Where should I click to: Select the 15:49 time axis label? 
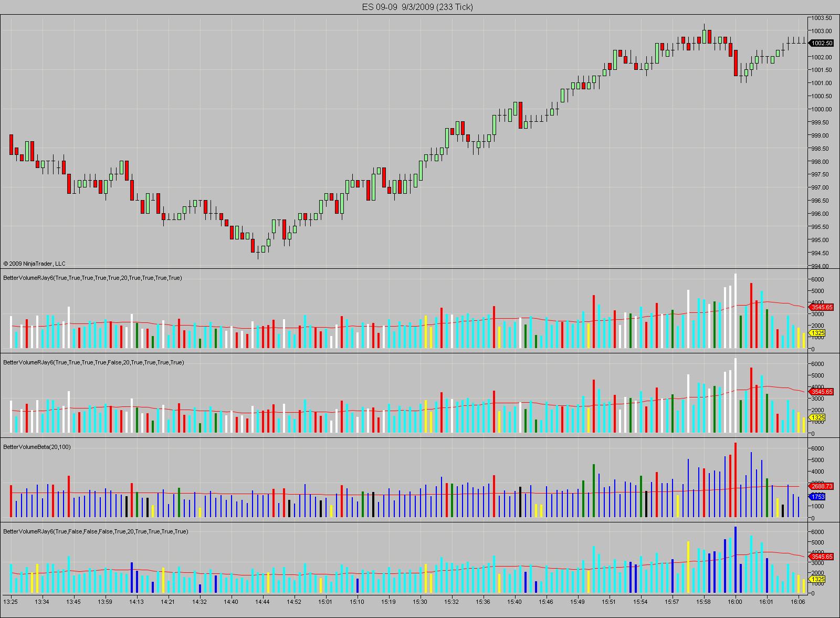coord(577,602)
